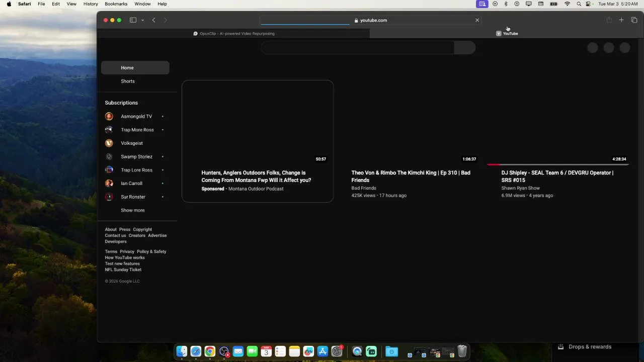The height and width of the screenshot is (362, 644).
Task: Open Theo Von & Rimbo video title
Action: pos(411,176)
